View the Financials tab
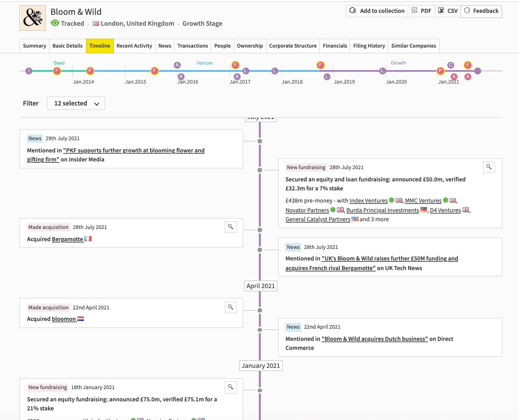The width and height of the screenshot is (519, 420). point(335,46)
